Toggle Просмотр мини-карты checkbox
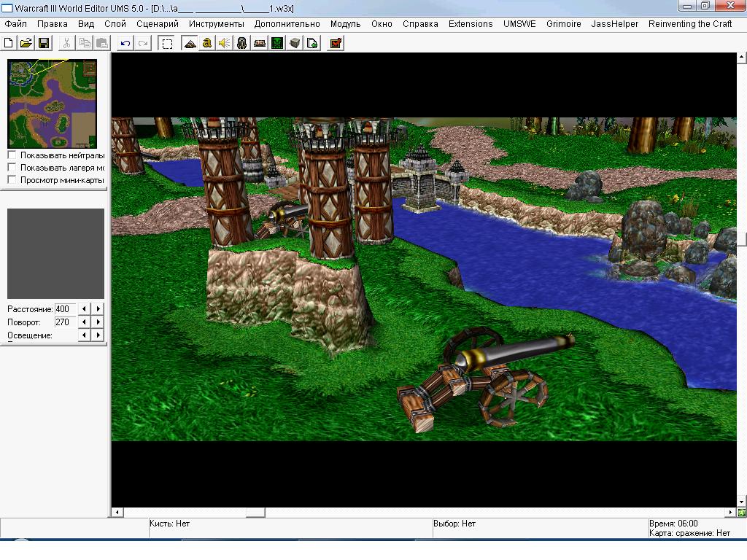This screenshot has height=560, width=747. tap(12, 179)
